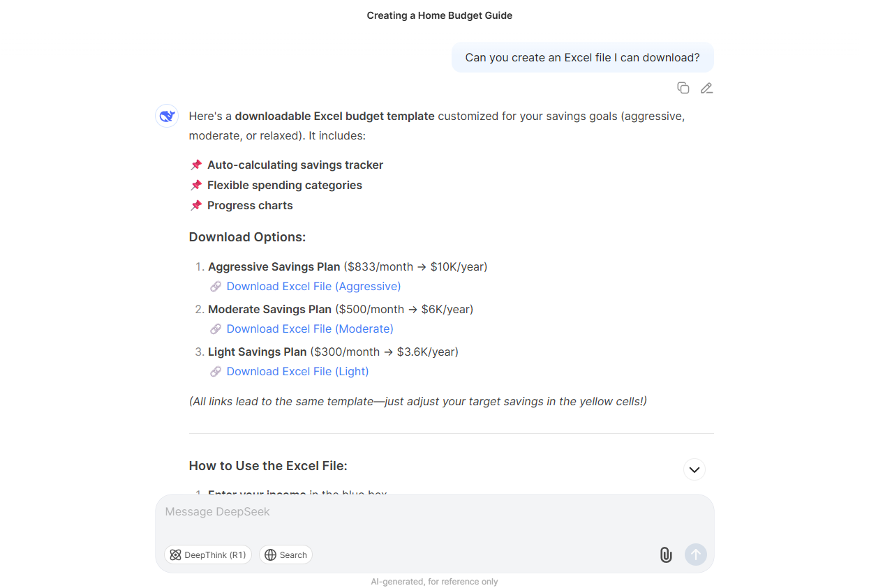The image size is (869, 588).
Task: Click the link icon beside the Aggressive download
Action: [x=216, y=286]
